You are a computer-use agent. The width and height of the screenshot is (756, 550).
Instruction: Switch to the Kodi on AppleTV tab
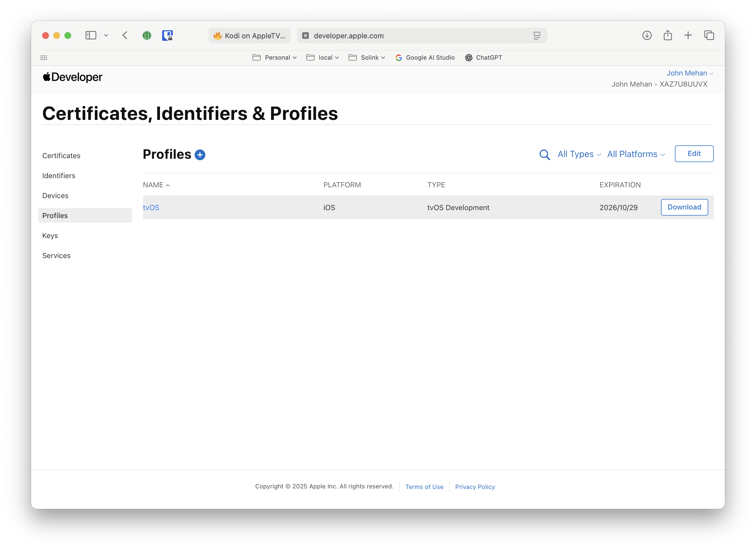(249, 36)
